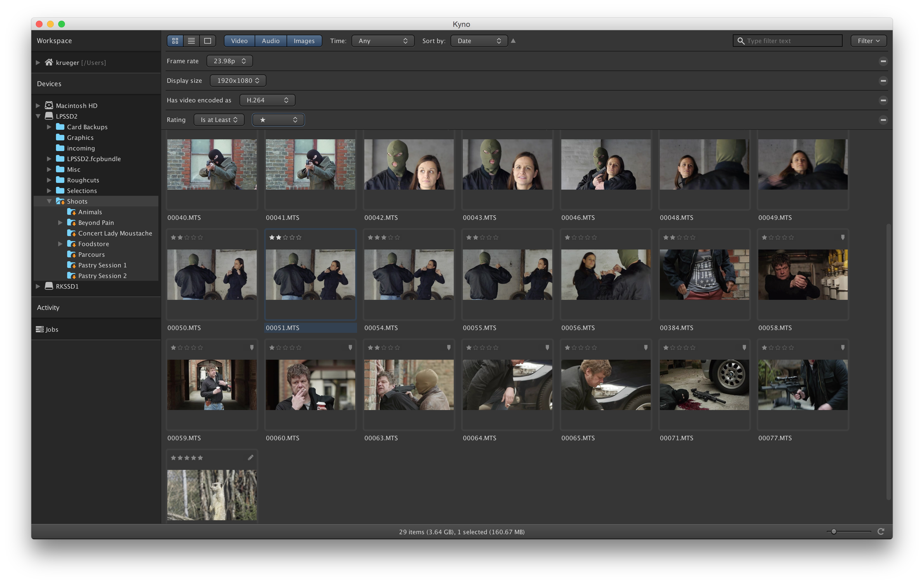Screen dimensions: 924x584
Task: Switch to single item detail view
Action: pyautogui.click(x=208, y=41)
